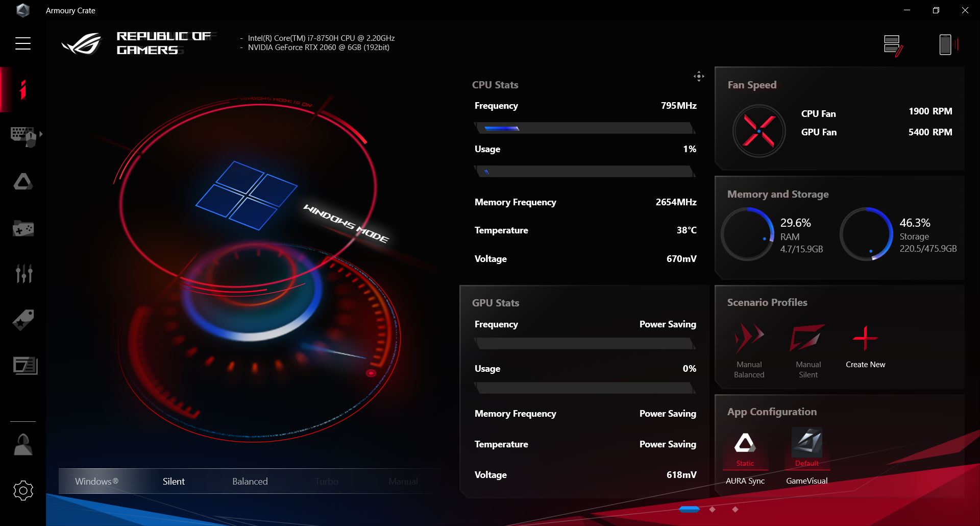Switch to Manual operating mode
Viewport: 980px width, 526px height.
point(403,482)
